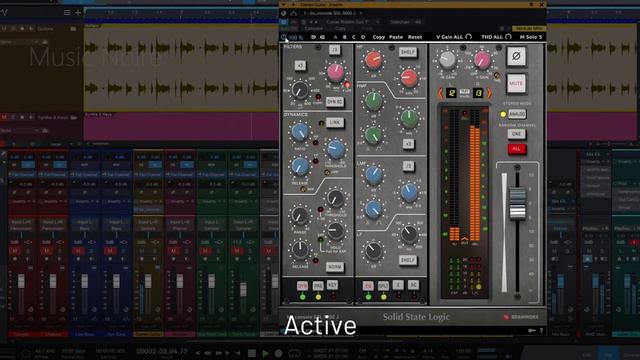Start playback with the green Play button

point(265,353)
